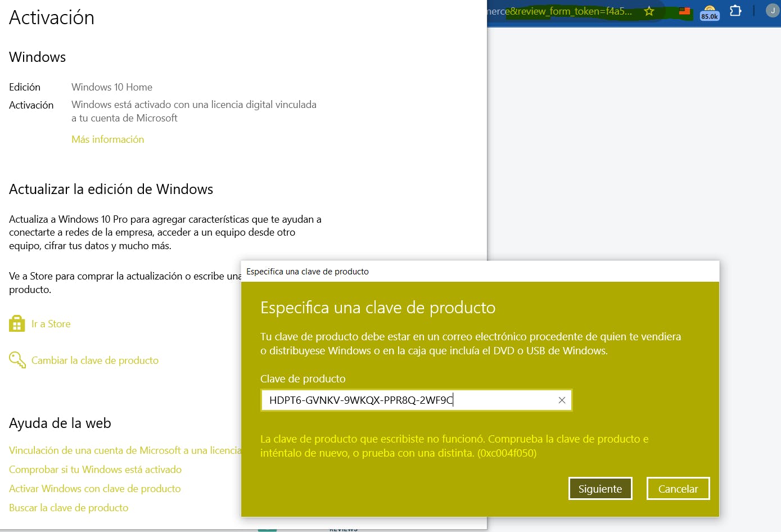
Task: Open Comprobar si tu Windows está activado
Action: click(95, 470)
